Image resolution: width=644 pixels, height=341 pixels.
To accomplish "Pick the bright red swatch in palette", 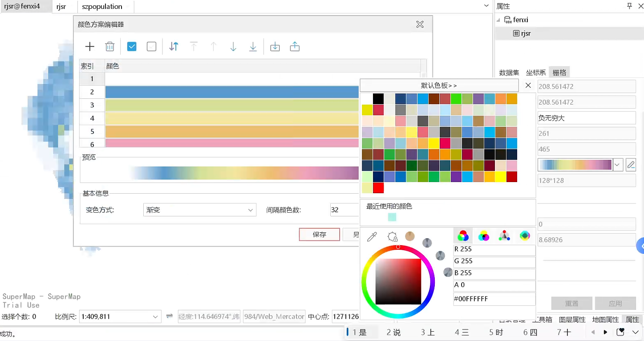I will (378, 188).
